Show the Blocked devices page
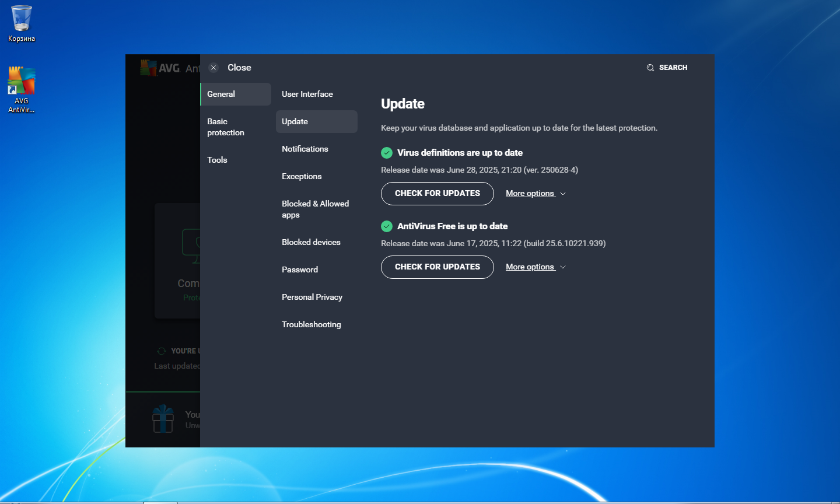 317,242
